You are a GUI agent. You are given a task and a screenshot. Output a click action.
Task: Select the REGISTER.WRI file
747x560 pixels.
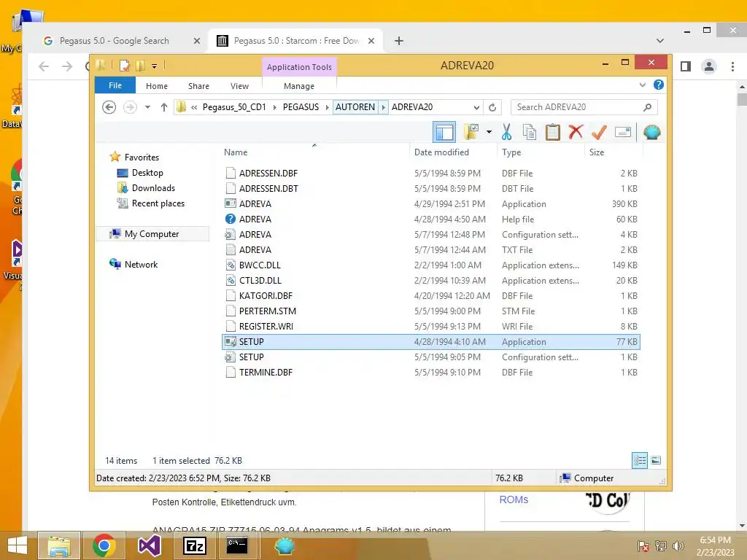431,326
